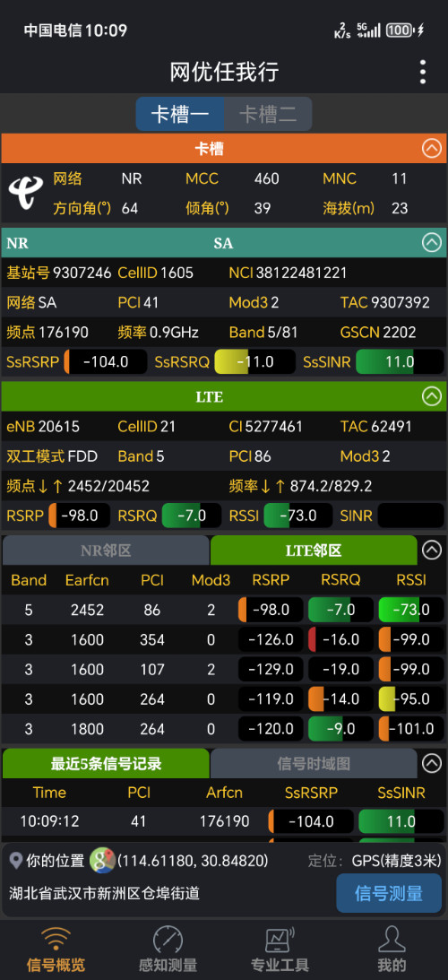Switch to 卡槽二 SIM slot tab
This screenshot has width=448, height=980.
coord(268,114)
